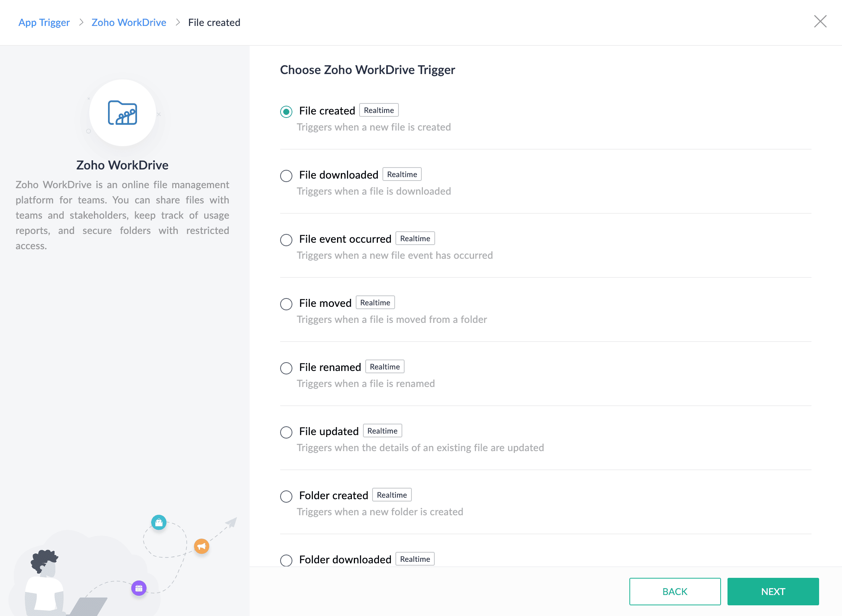
Task: Go to App Trigger breadcrumb link
Action: (x=44, y=23)
